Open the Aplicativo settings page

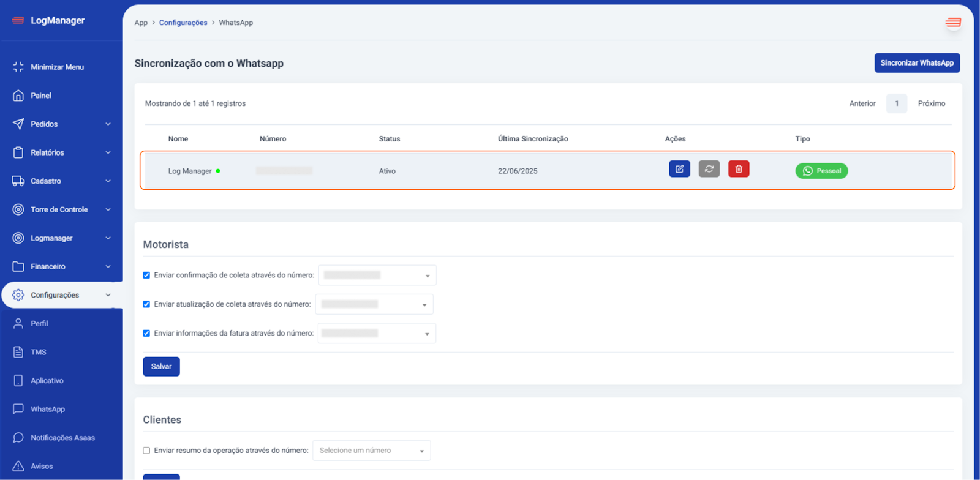point(47,381)
